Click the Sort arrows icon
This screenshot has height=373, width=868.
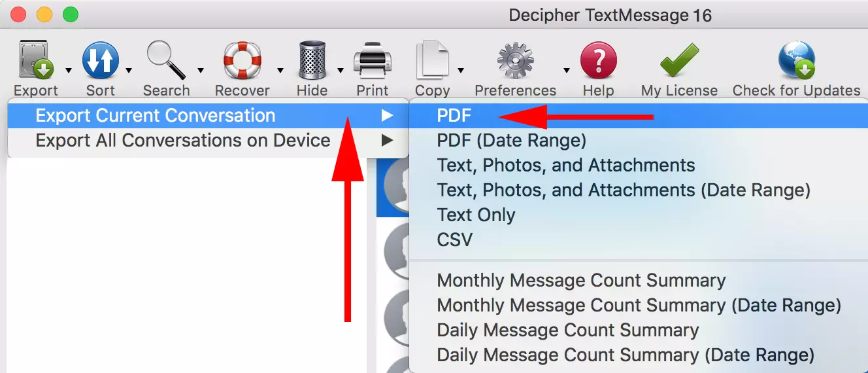tap(100, 61)
